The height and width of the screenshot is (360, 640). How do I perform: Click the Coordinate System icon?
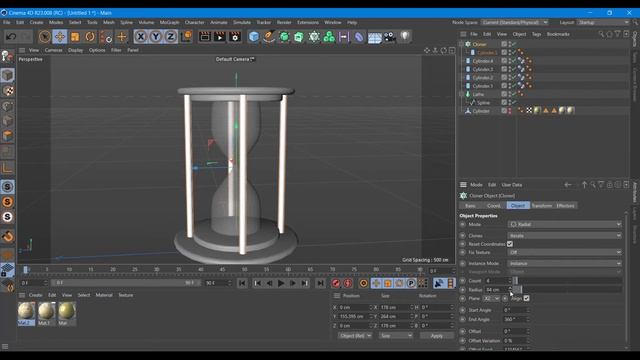[x=186, y=37]
